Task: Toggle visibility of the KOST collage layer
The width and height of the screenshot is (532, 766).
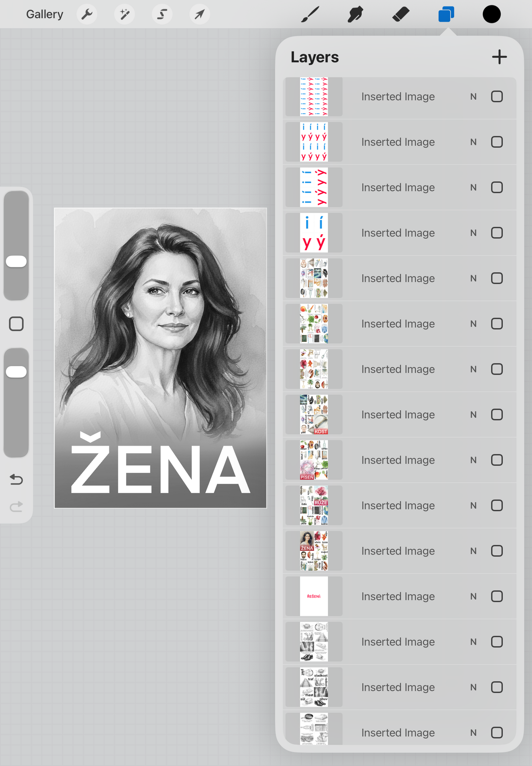Action: pos(497,414)
